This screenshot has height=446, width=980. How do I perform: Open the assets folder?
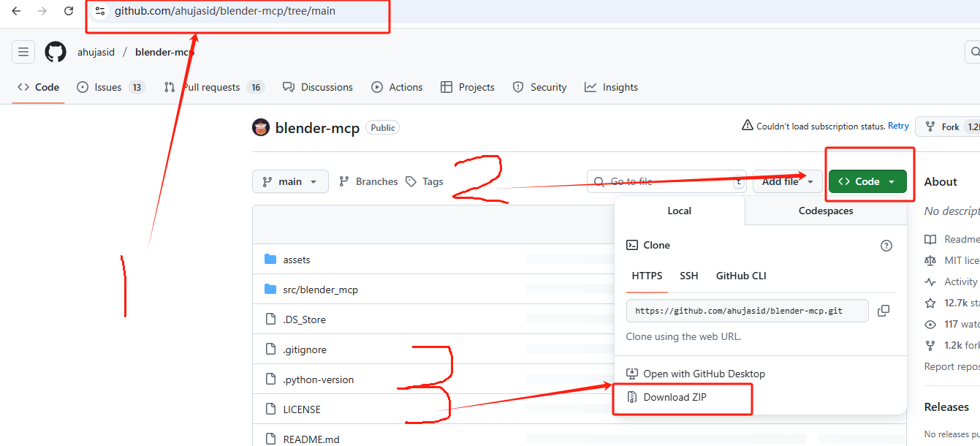tap(297, 260)
